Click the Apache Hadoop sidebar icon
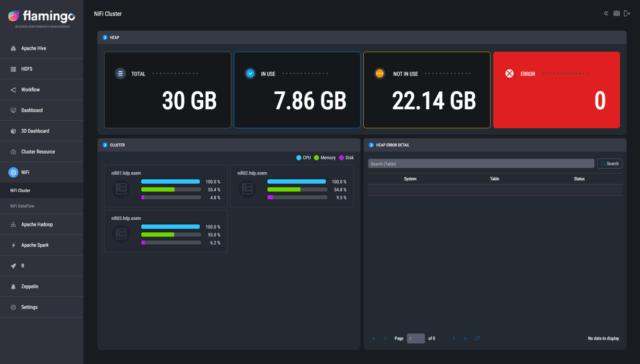 click(14, 224)
